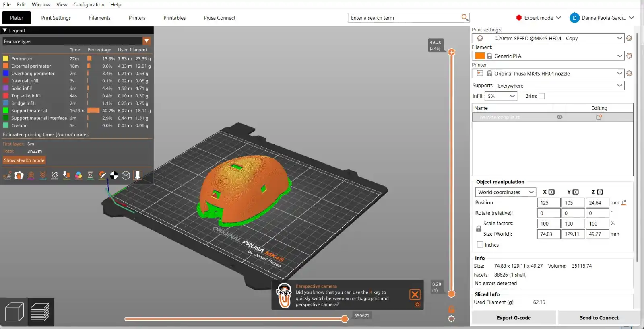Toggle Travels visibility in the legend toolbar
The width and height of the screenshot is (644, 329).
tap(7, 175)
